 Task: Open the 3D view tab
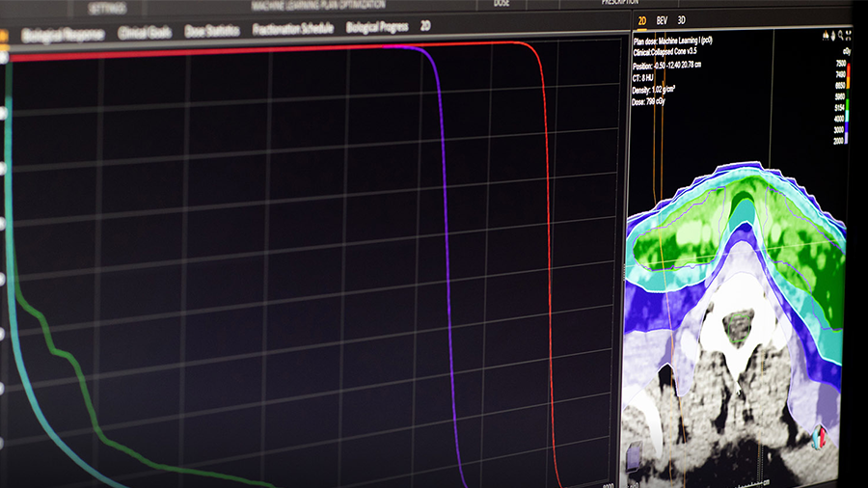(682, 19)
